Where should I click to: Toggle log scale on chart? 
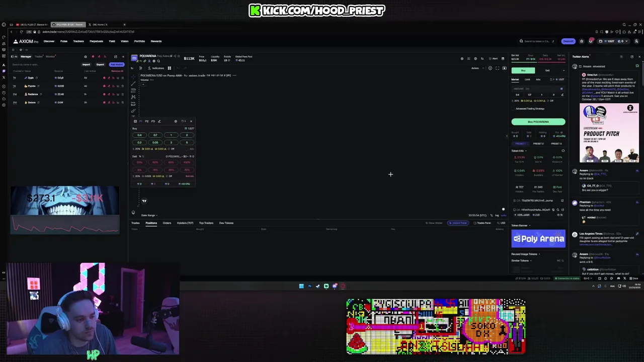coord(497,215)
